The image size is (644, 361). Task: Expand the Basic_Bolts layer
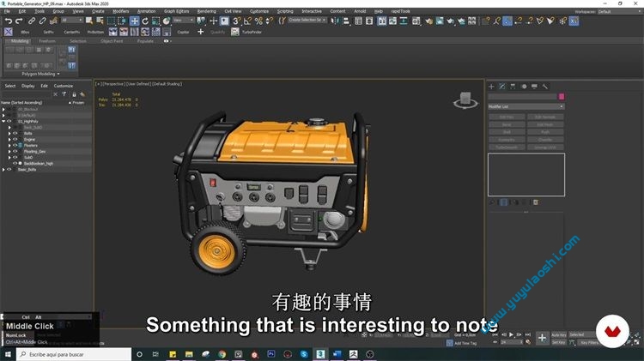tap(3, 170)
